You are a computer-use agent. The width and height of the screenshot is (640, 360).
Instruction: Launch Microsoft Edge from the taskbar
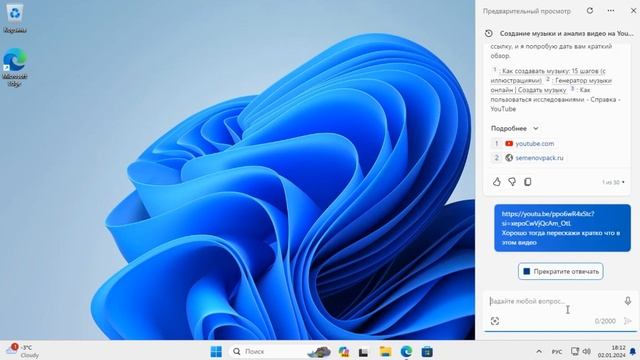point(406,351)
